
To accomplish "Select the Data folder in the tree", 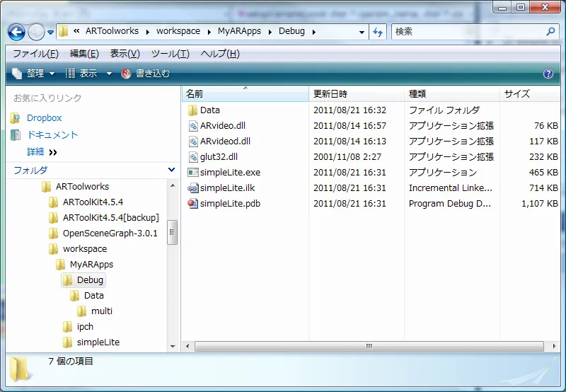I will [94, 295].
